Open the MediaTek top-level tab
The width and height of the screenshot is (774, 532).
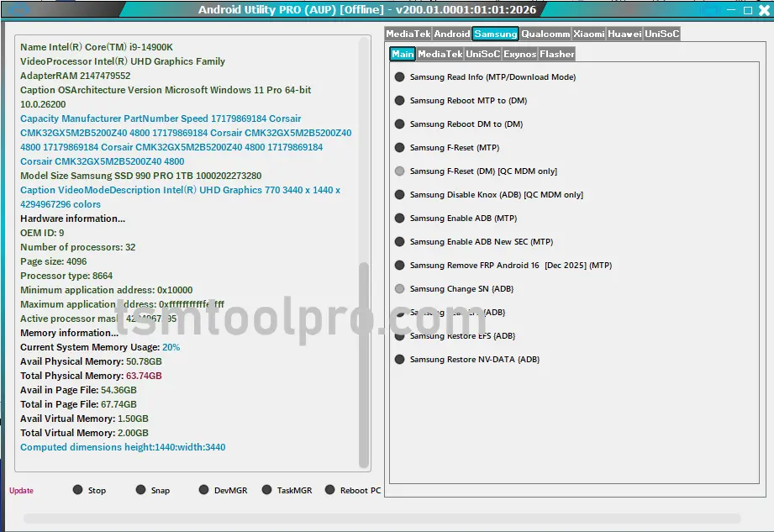point(408,34)
